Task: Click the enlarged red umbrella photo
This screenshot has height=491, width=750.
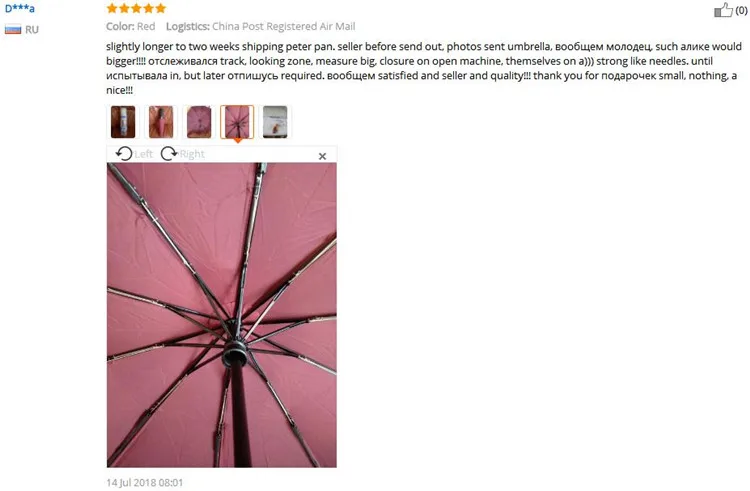Action: [222, 315]
